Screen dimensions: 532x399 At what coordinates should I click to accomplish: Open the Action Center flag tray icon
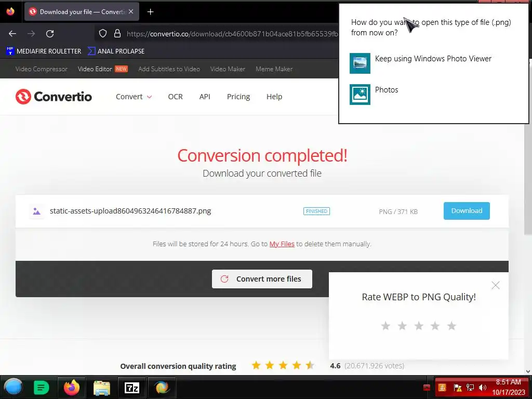tap(458, 388)
